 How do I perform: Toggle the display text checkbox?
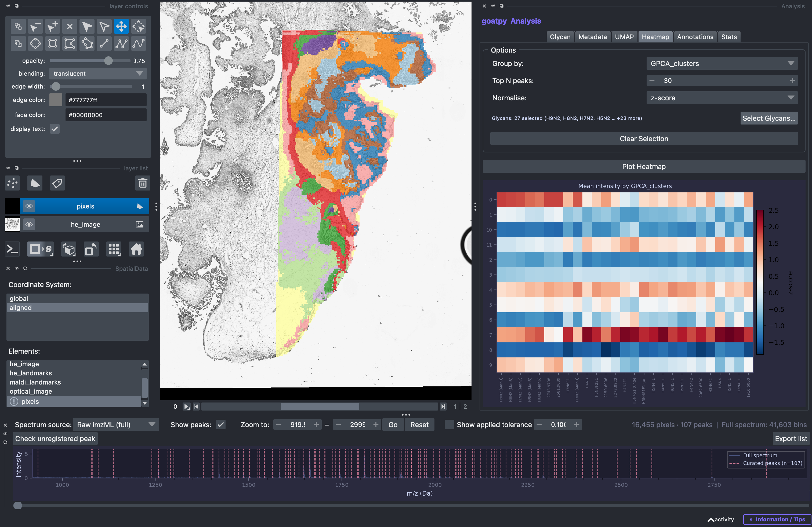tap(55, 129)
